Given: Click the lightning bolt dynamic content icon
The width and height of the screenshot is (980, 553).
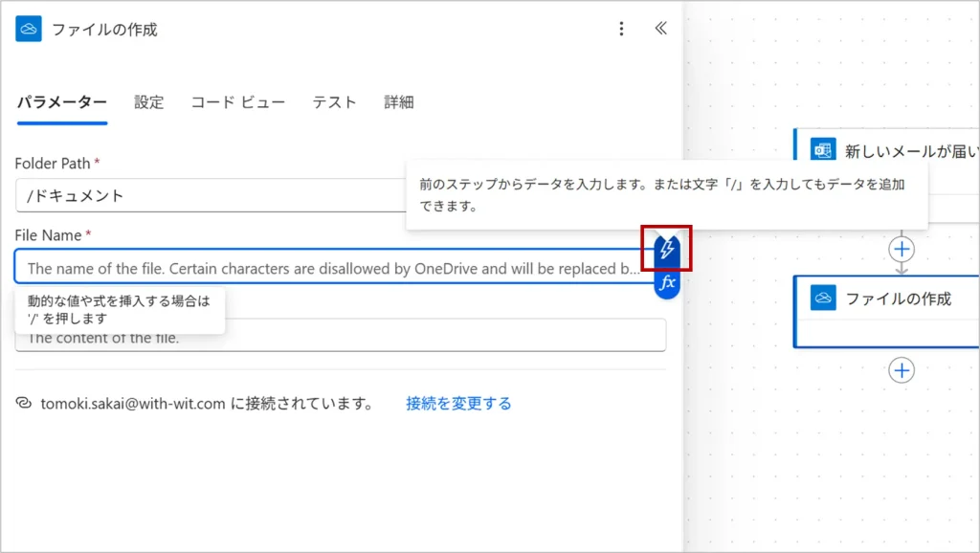Looking at the screenshot, I should pos(667,250).
